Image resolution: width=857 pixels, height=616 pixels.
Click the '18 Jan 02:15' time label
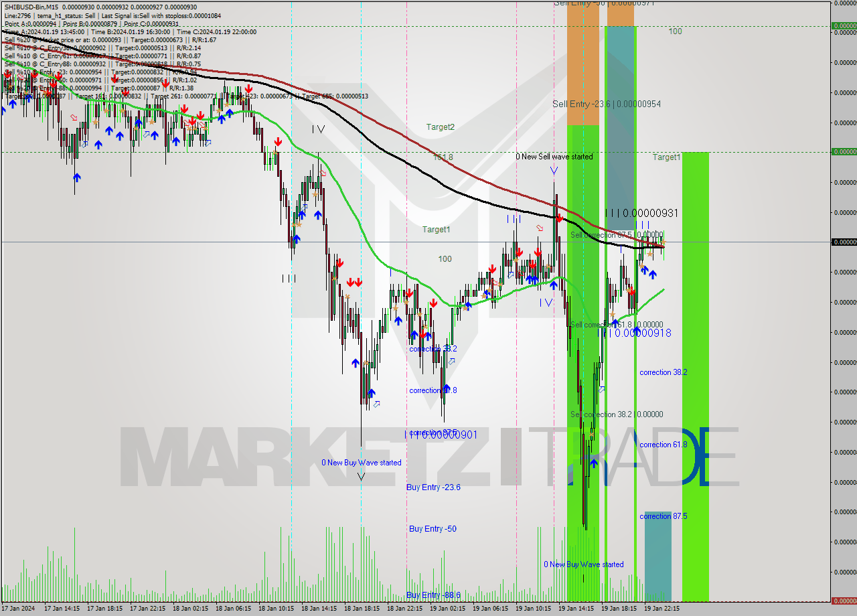(191, 609)
